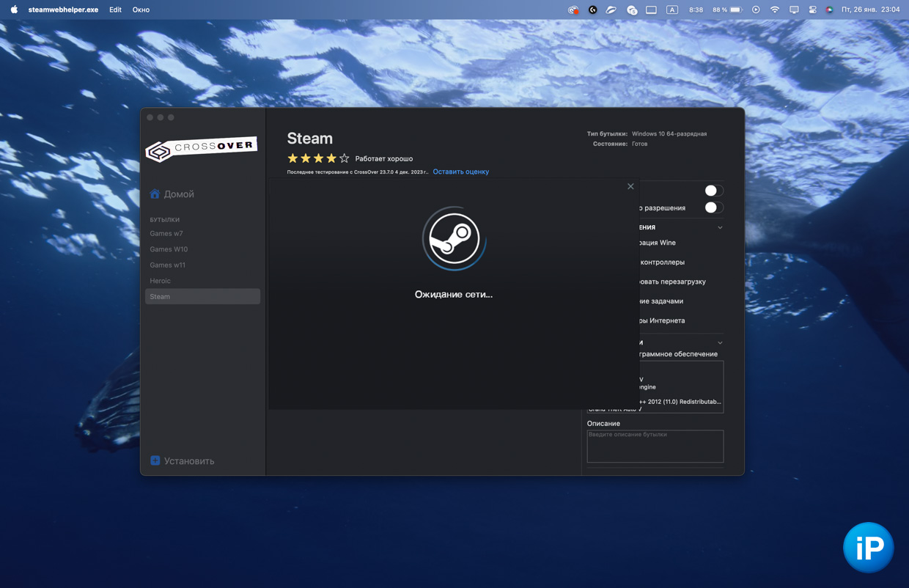Image resolution: width=909 pixels, height=588 pixels.
Task: Click the date and time in menu bar
Action: (870, 10)
